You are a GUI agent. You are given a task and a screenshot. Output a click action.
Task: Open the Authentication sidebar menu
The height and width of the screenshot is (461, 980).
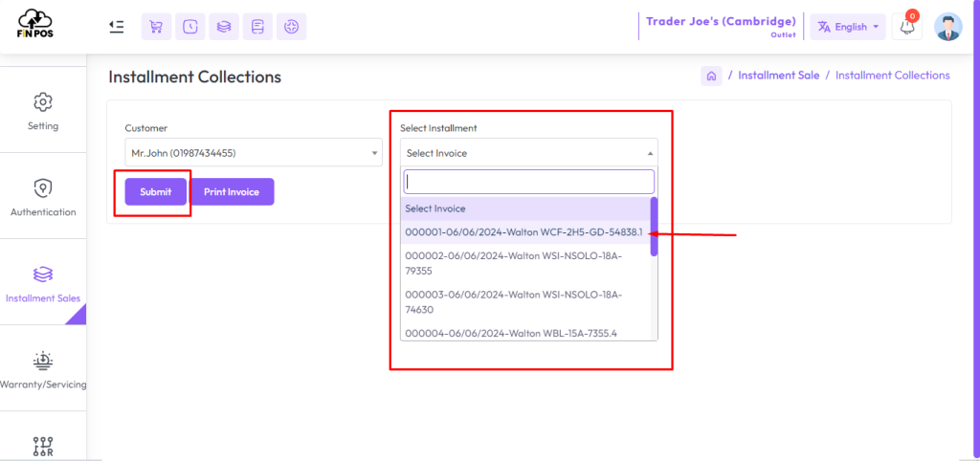(42, 197)
